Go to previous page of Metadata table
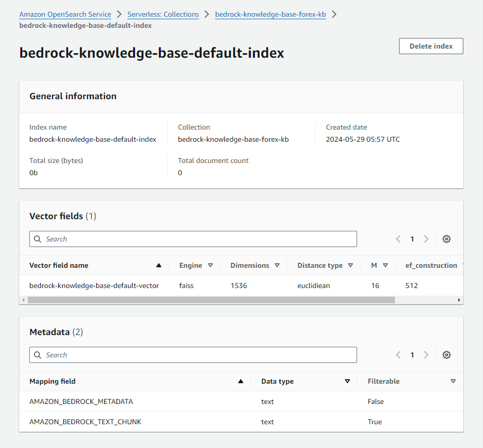The width and height of the screenshot is (483, 448). (x=398, y=355)
